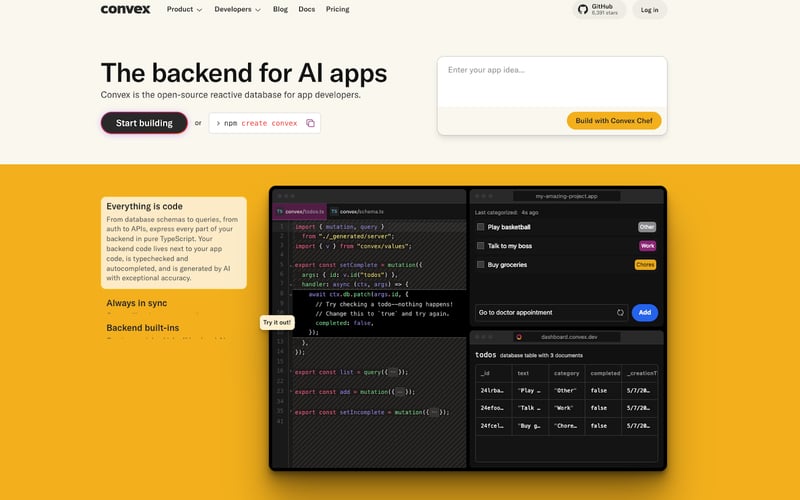
Task: Click the 24efoo id cell
Action: (493, 408)
